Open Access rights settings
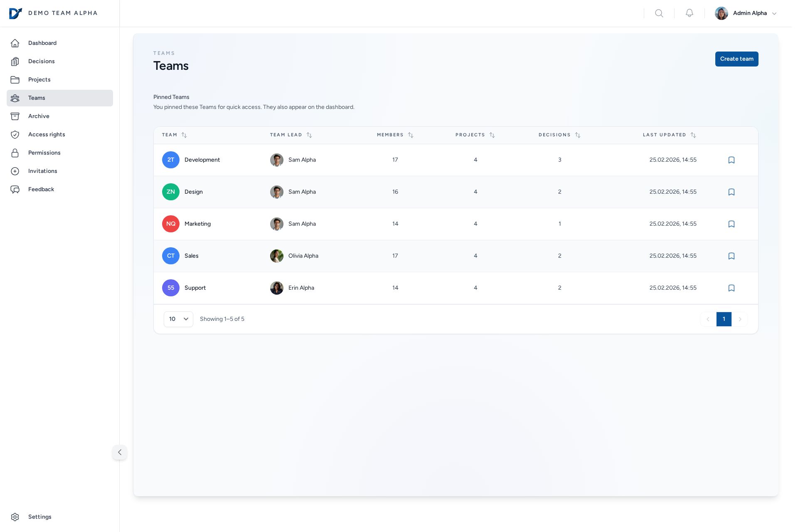 pyautogui.click(x=47, y=134)
